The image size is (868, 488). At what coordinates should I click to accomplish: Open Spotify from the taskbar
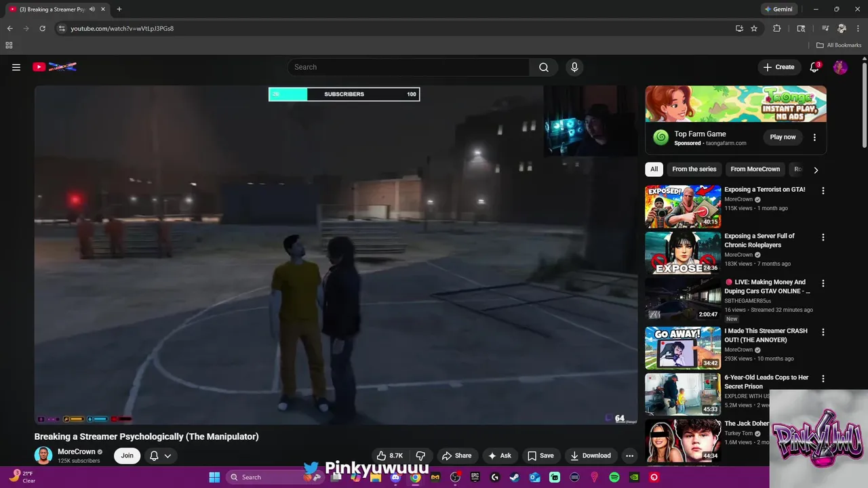tap(614, 477)
